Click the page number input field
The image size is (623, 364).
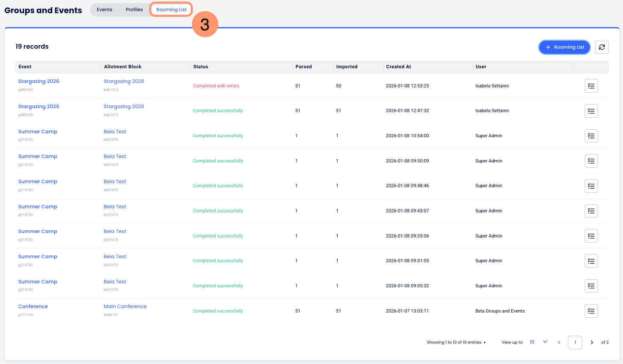575,342
